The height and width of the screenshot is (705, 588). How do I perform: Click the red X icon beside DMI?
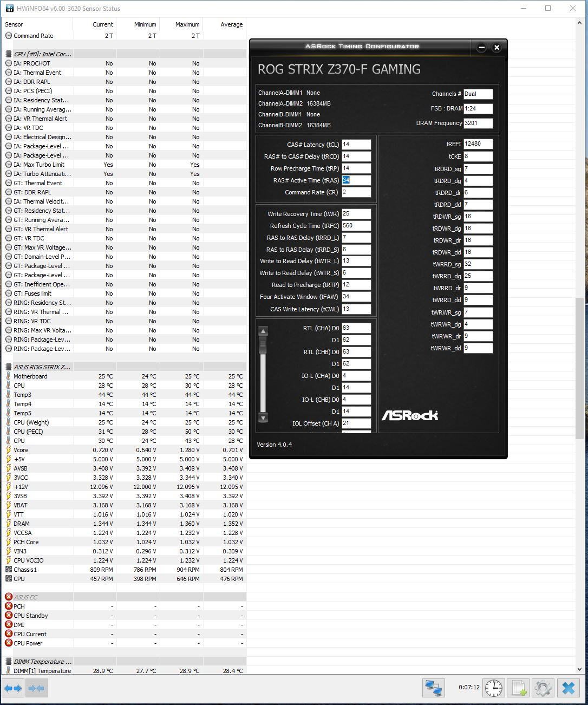pyautogui.click(x=9, y=625)
